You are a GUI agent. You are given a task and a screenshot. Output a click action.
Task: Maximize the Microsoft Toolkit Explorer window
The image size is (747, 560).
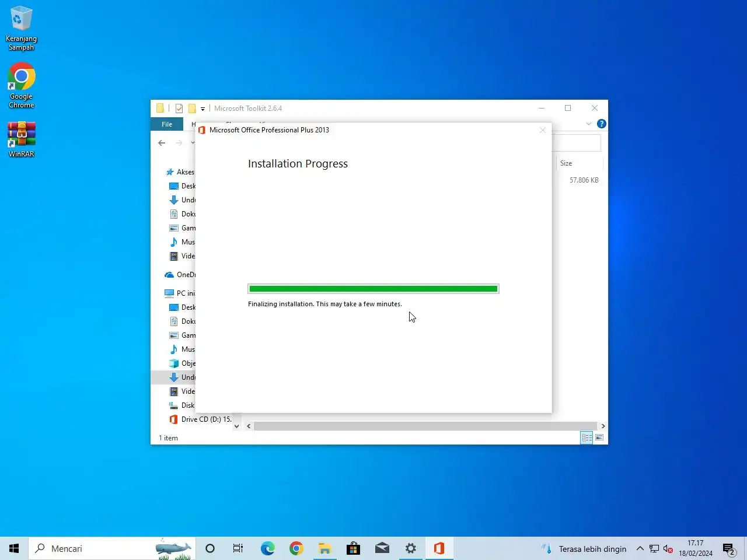(568, 108)
